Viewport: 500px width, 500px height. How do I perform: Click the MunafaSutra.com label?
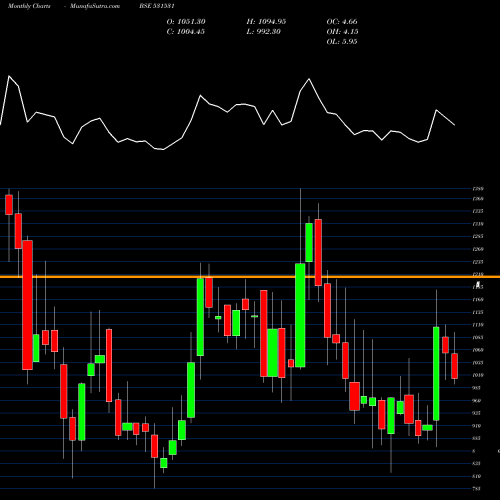pyautogui.click(x=95, y=6)
